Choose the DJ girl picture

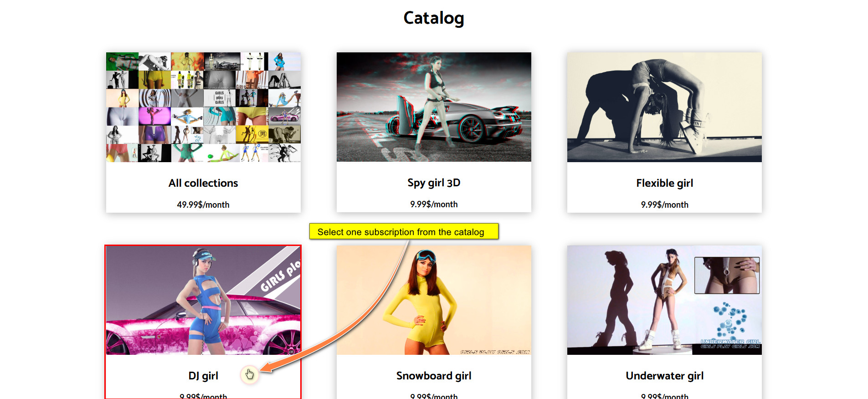point(203,300)
